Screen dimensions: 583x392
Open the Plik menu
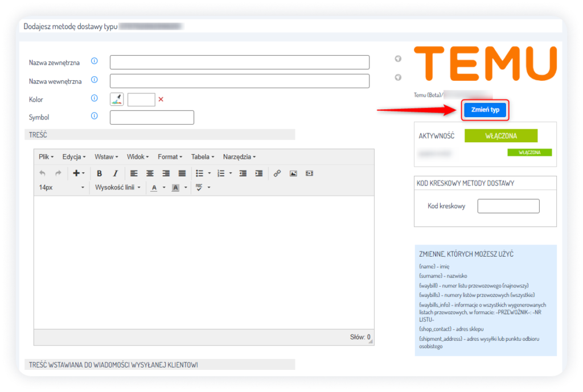(46, 156)
